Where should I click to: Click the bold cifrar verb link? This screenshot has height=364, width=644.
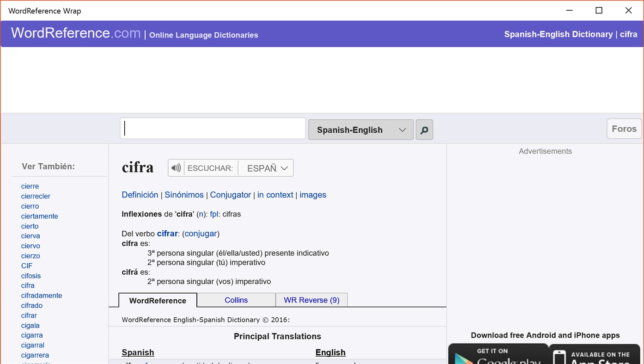tap(167, 234)
